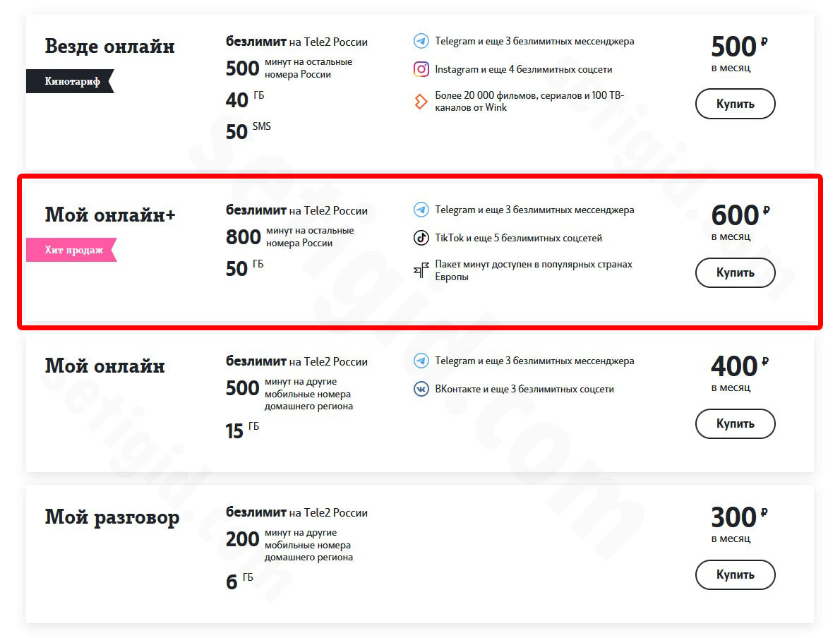Buy the Мой онлайн tariff for 400 rubles
Viewport: 840px width, 638px height.
[x=735, y=423]
